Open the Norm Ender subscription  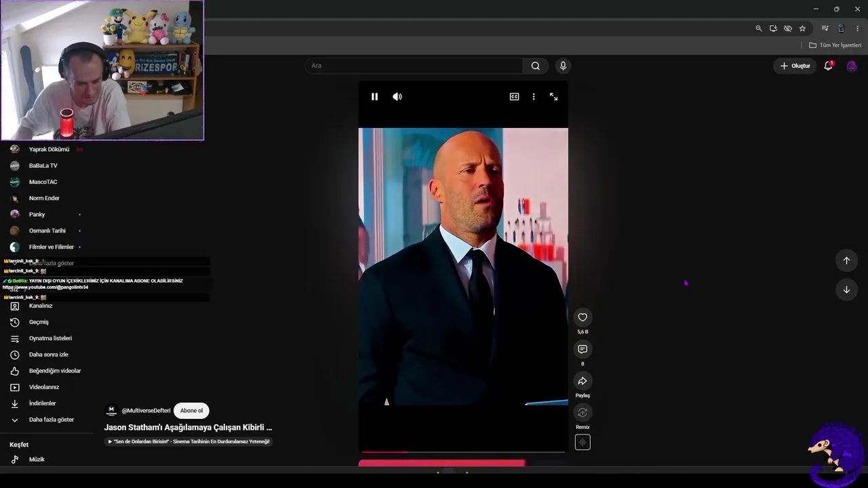pyautogui.click(x=44, y=198)
